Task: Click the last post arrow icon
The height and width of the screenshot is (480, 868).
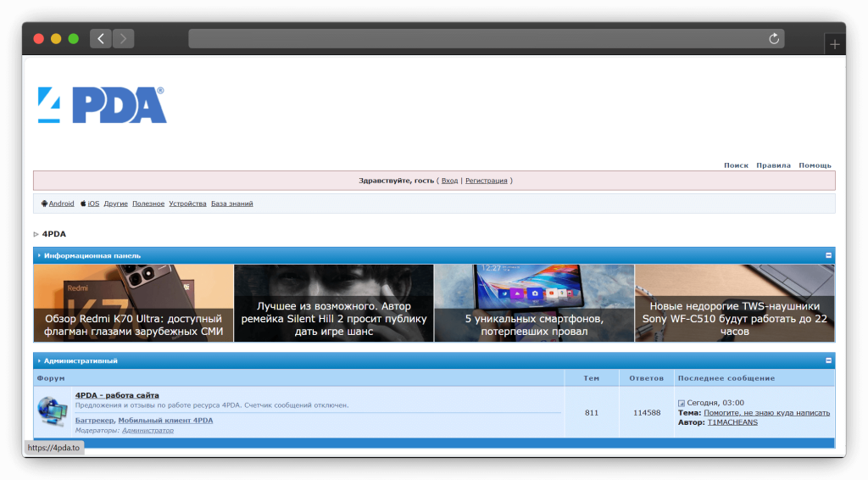Action: [682, 403]
